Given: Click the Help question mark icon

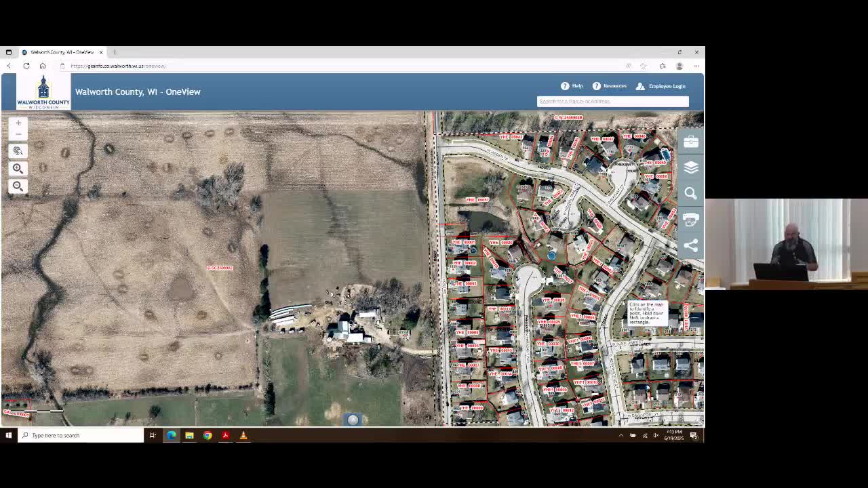Looking at the screenshot, I should click(565, 86).
